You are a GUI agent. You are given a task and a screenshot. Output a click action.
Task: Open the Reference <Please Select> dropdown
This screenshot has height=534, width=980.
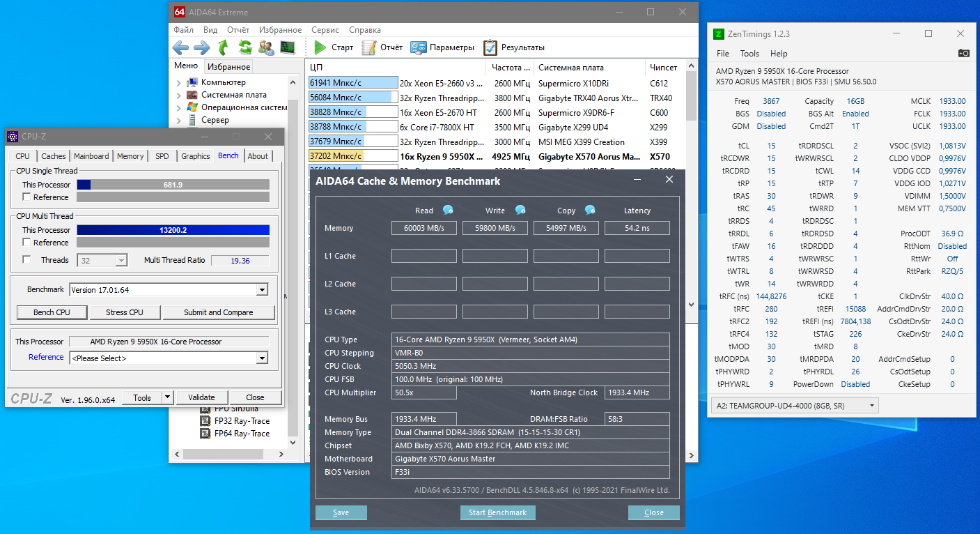[x=262, y=358]
